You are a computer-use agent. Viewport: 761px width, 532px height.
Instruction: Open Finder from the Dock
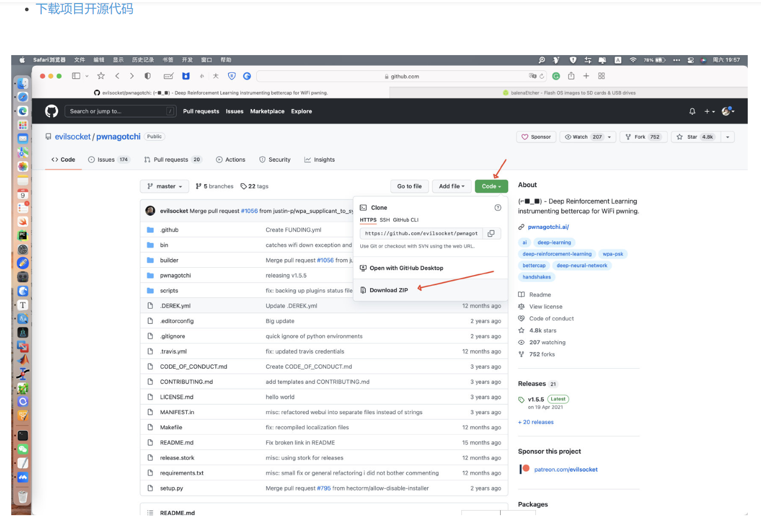pos(23,83)
